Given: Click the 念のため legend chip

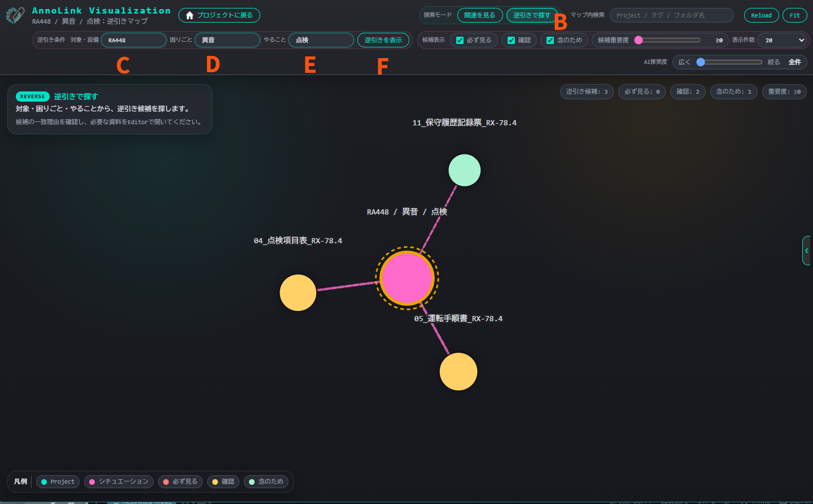Looking at the screenshot, I should [x=266, y=481].
